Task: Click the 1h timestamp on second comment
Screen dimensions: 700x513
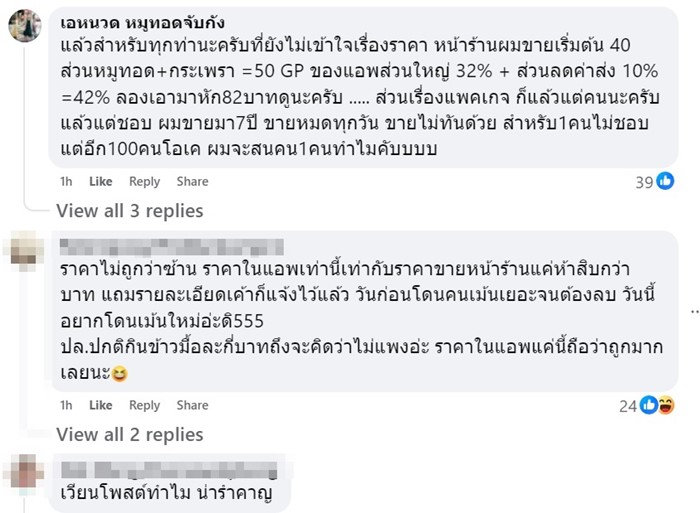Action: pos(66,405)
